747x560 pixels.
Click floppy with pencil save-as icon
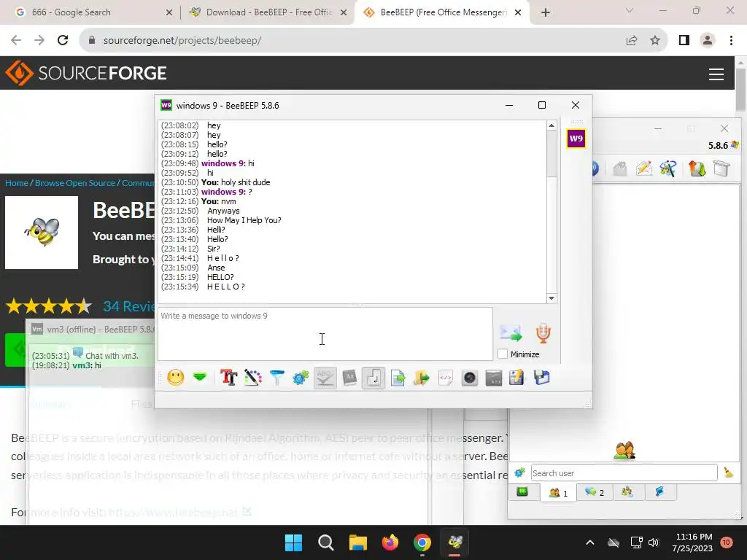pyautogui.click(x=517, y=378)
